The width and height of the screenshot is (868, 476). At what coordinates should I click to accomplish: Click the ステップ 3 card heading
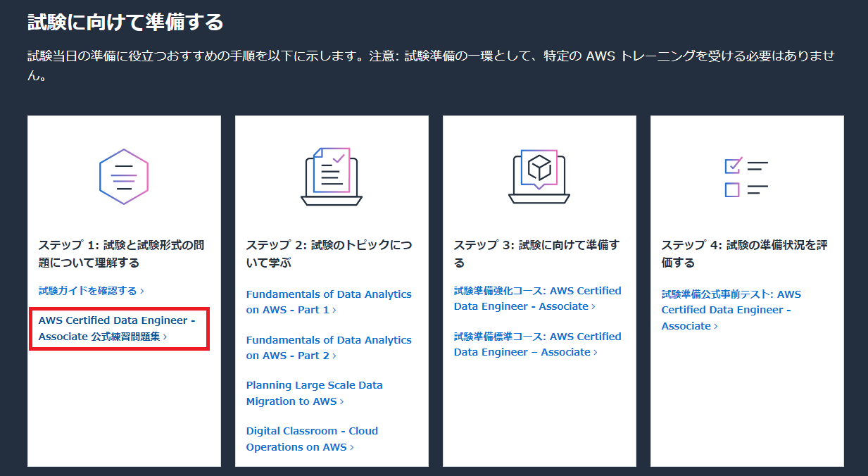[536, 253]
